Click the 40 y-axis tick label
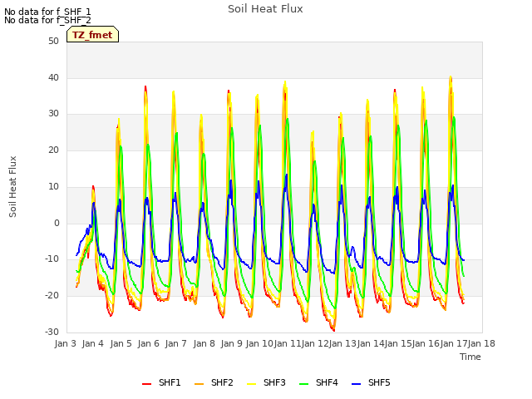532x399 pixels. coord(53,77)
